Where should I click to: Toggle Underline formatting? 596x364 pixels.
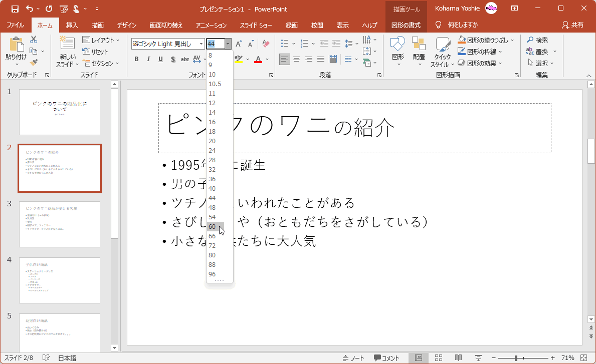click(160, 60)
